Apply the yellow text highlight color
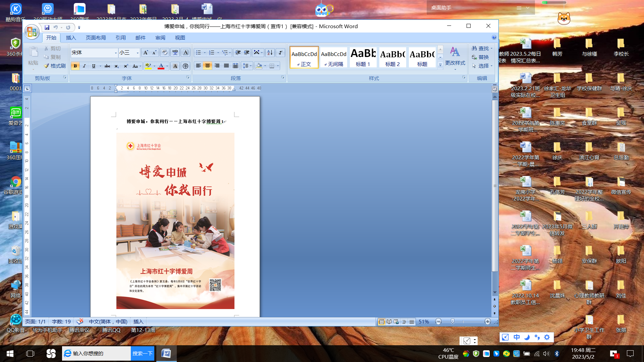This screenshot has height=362, width=644. pyautogui.click(x=148, y=66)
